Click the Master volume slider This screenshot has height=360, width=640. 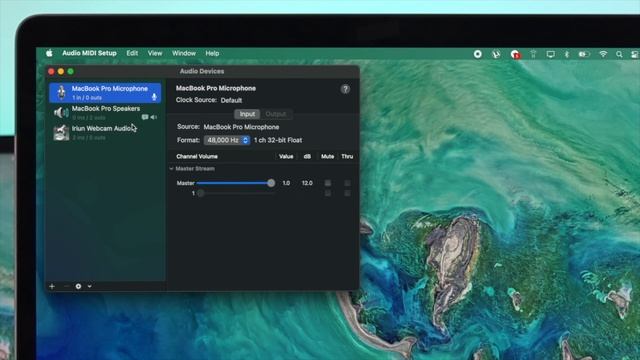236,183
